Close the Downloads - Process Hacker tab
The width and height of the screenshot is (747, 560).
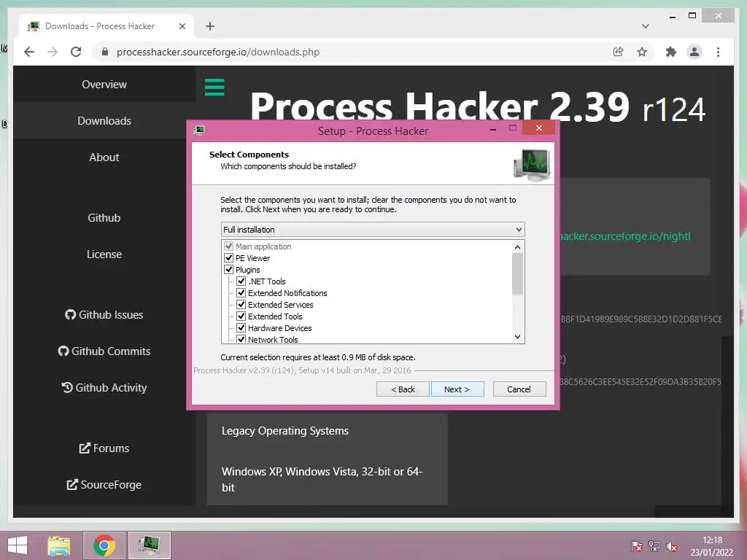point(182,26)
